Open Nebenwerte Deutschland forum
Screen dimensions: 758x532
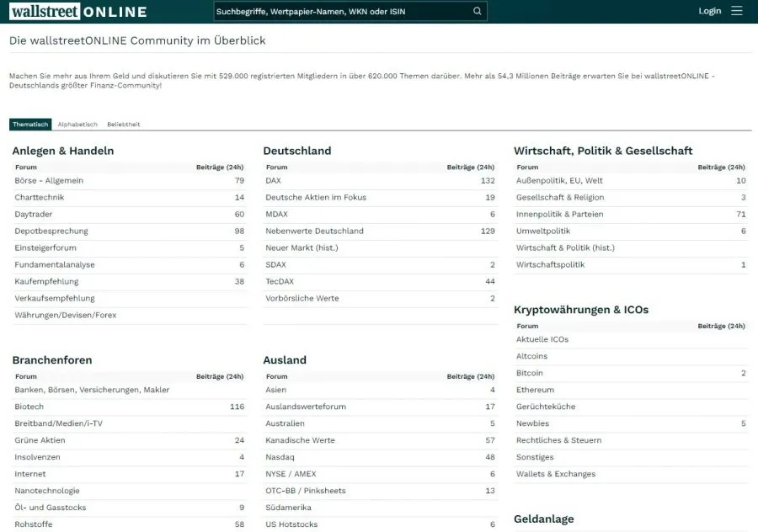314,231
